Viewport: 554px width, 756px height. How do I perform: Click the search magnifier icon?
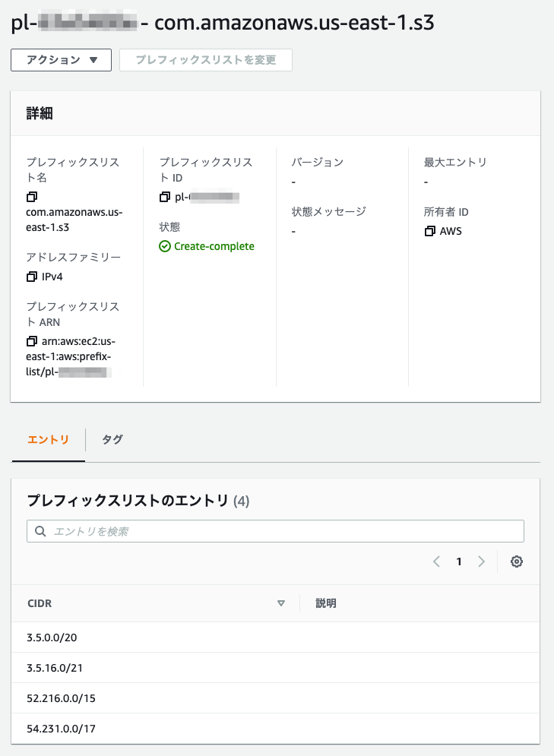(x=40, y=531)
